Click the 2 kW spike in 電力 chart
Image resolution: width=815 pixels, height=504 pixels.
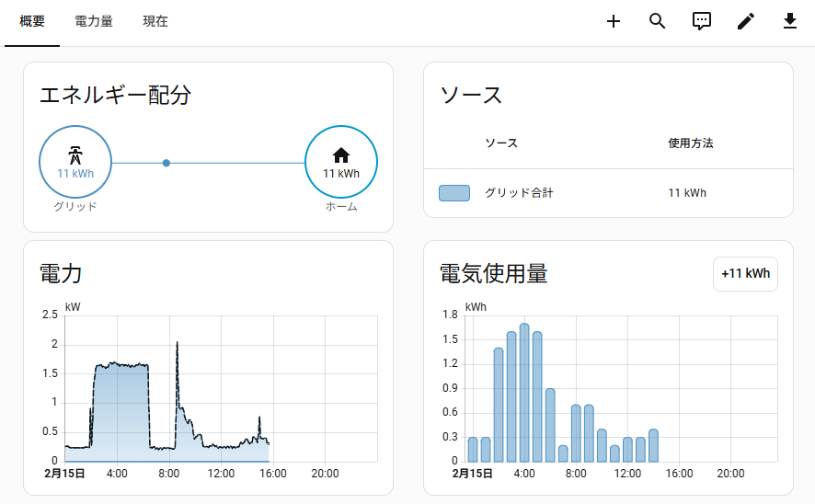coord(177,344)
